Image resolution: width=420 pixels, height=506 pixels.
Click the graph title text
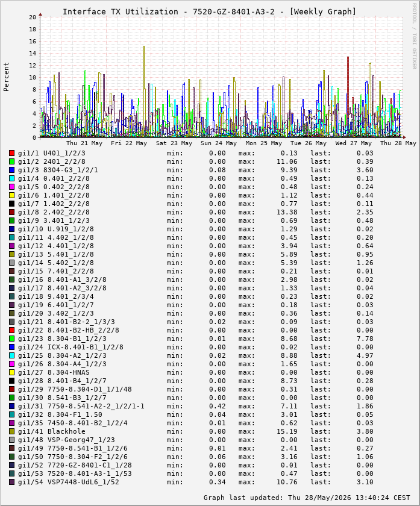209,11
